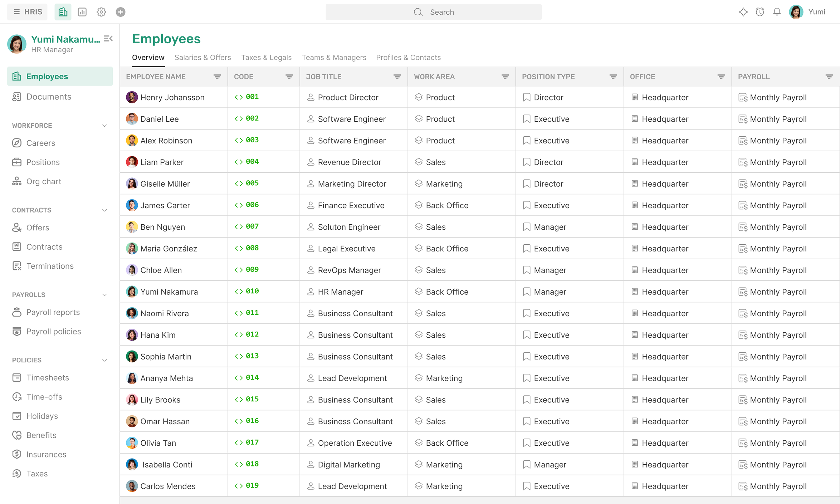The image size is (840, 504).
Task: Open settings gear icon in top bar
Action: [x=101, y=12]
